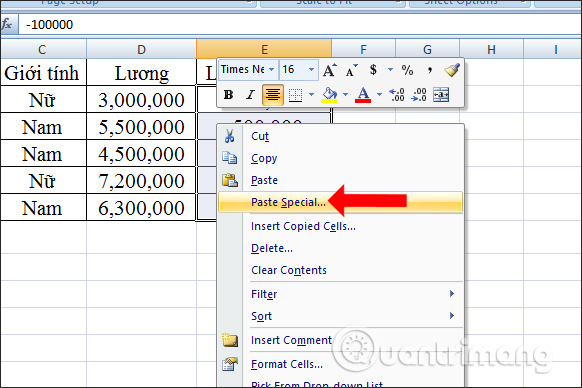Click Nam cell beside 5,500,000
The height and width of the screenshot is (388, 582).
[43, 127]
